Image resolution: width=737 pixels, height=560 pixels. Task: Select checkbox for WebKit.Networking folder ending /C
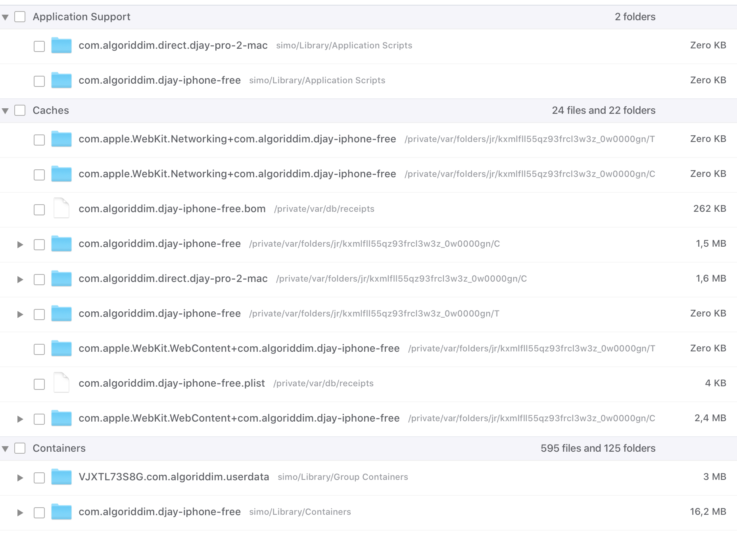39,175
